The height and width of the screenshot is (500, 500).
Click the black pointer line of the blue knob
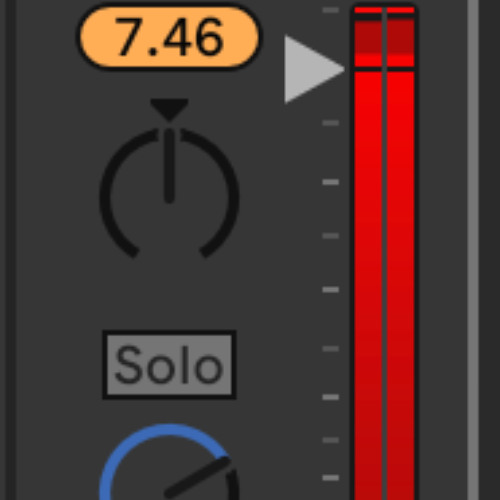(198, 477)
